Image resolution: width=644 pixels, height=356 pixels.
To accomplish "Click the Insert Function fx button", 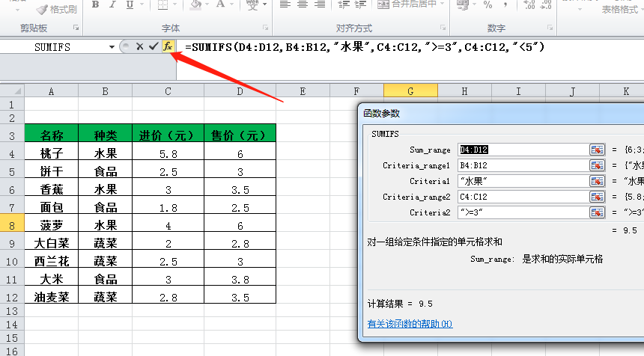I will (168, 47).
